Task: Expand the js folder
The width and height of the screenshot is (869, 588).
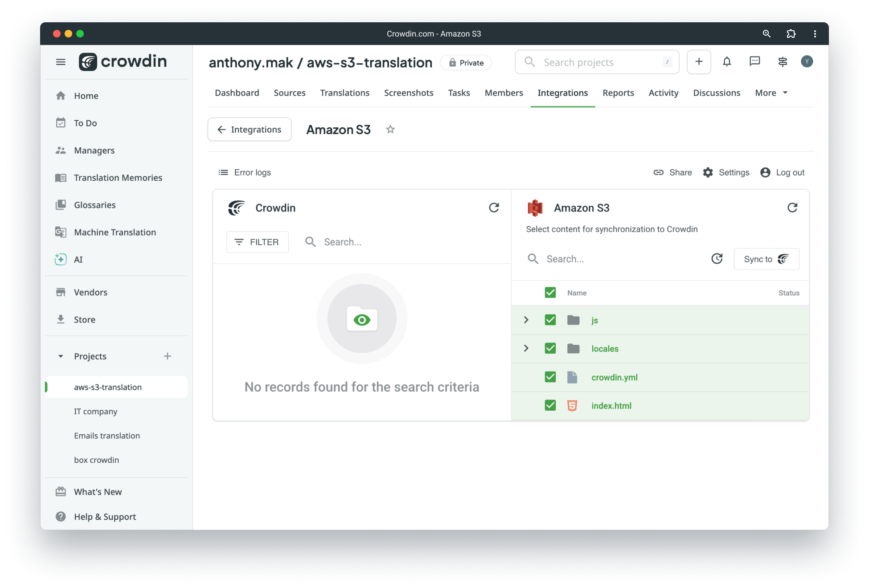Action: pyautogui.click(x=526, y=320)
